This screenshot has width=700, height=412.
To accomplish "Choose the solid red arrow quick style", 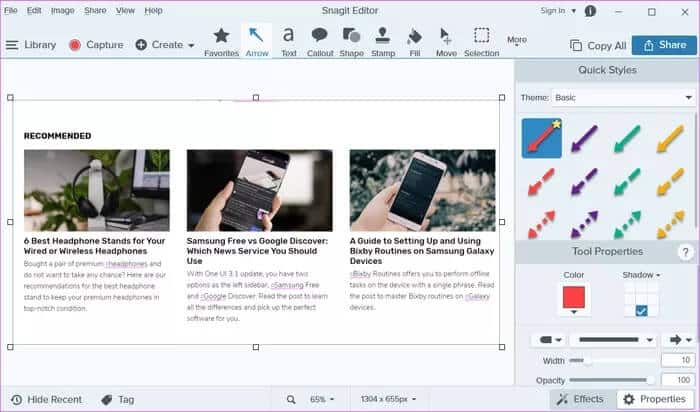I will [542, 138].
